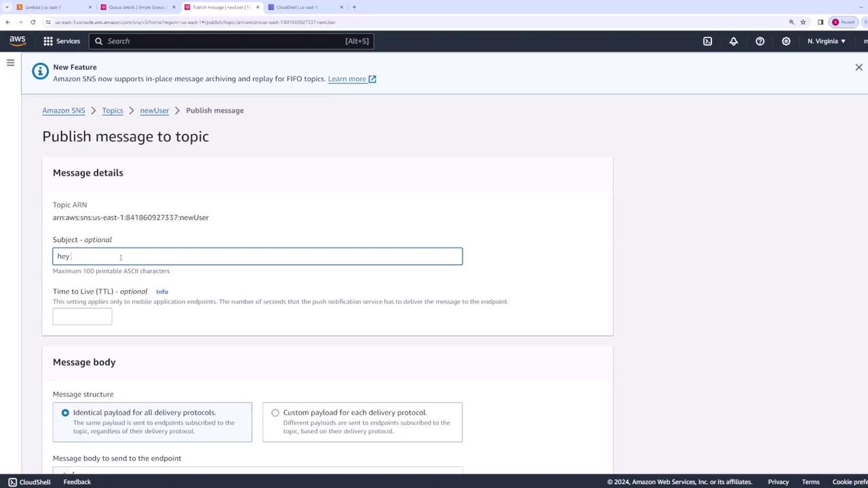The image size is (868, 488).
Task: Click the Publish message breadcrumb text
Action: point(215,110)
